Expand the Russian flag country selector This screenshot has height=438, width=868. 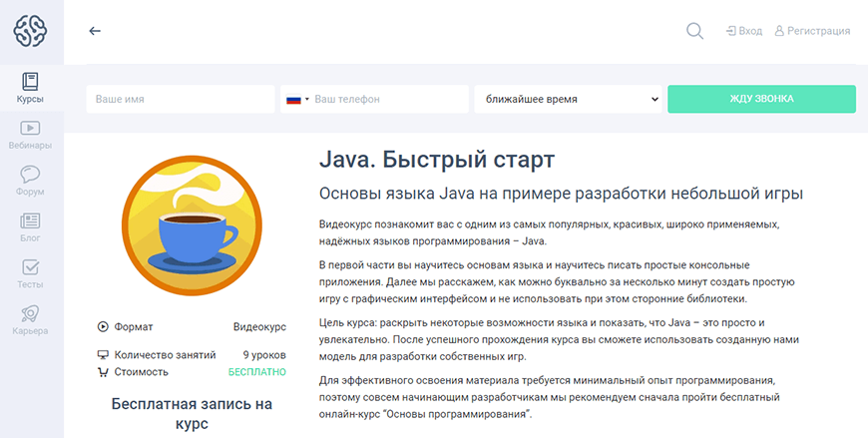(297, 100)
